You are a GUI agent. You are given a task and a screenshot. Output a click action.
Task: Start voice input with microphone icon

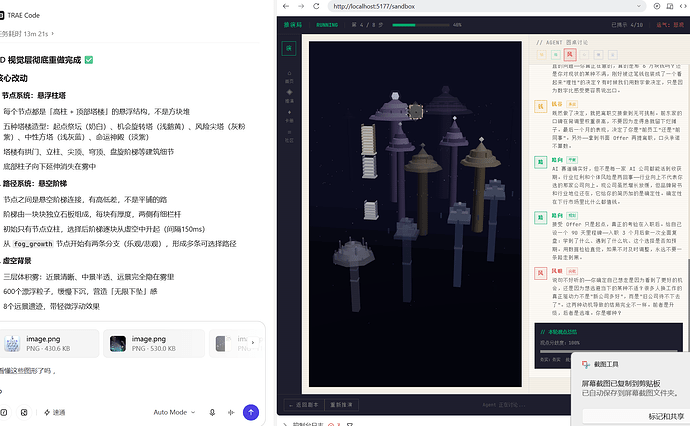click(x=212, y=412)
